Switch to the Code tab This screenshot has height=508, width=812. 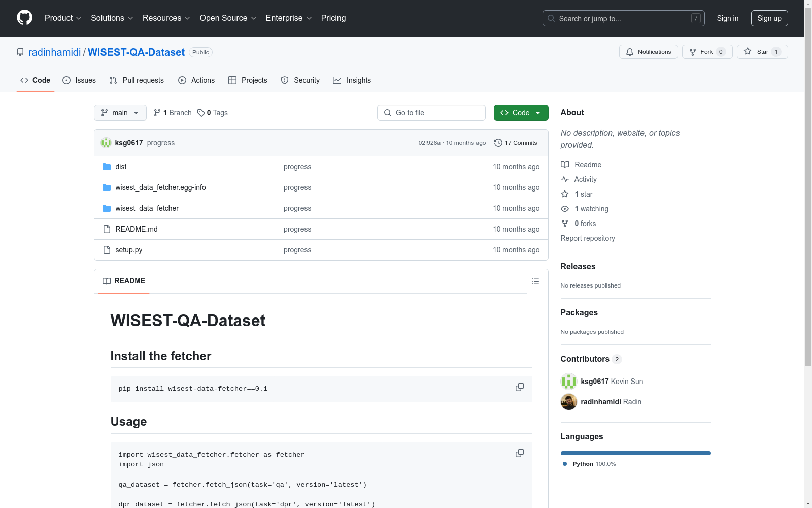click(x=36, y=80)
